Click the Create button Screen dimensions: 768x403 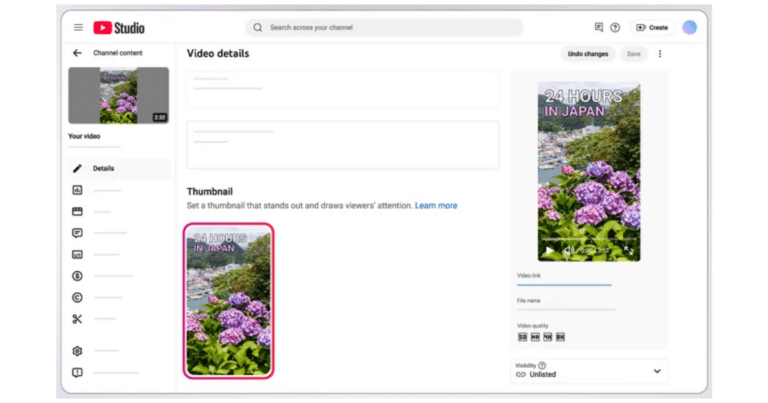click(652, 27)
